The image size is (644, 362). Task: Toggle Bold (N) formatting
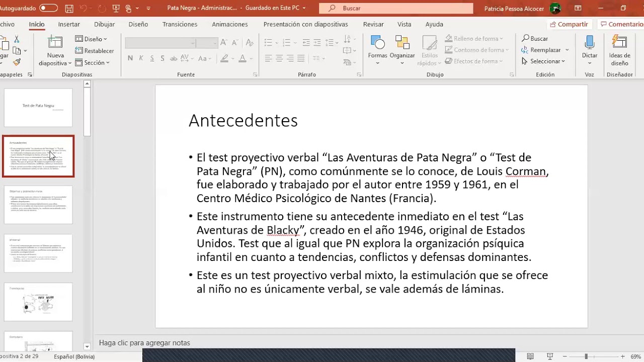click(130, 58)
